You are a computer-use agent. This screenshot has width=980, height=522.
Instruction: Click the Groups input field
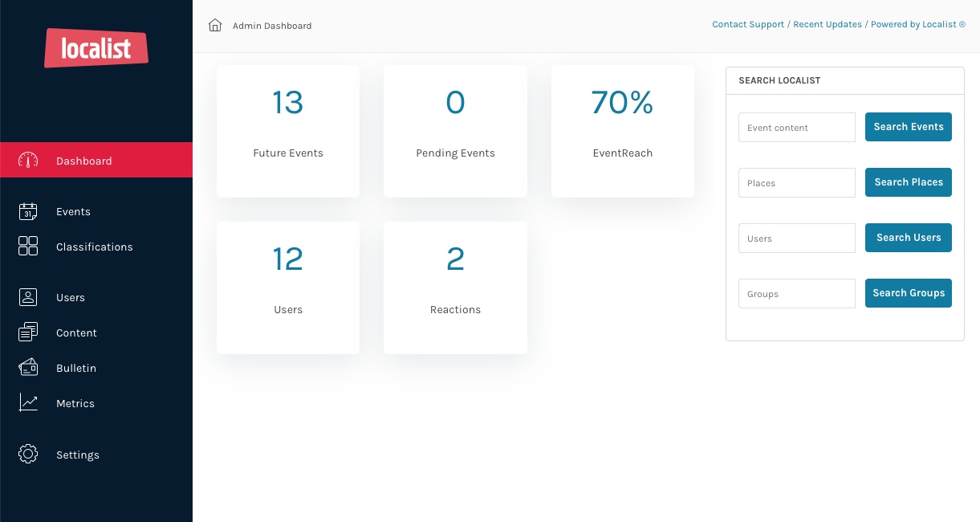(x=796, y=293)
